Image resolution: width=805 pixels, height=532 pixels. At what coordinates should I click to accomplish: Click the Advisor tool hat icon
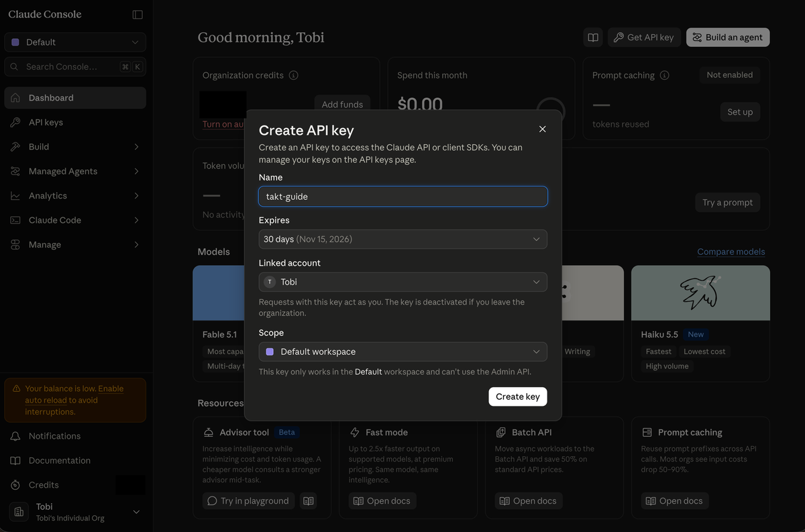pyautogui.click(x=208, y=433)
